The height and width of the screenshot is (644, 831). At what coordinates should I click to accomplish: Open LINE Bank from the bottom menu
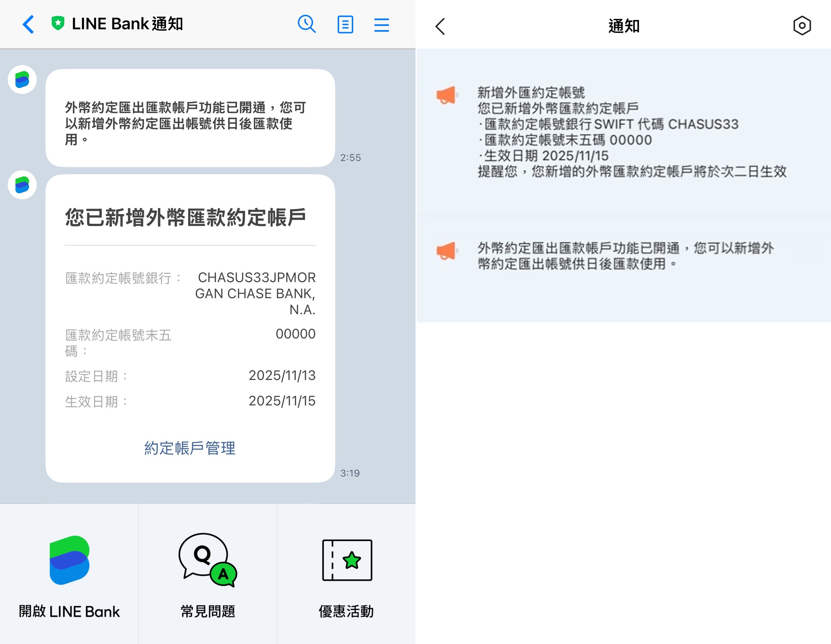[x=69, y=574]
